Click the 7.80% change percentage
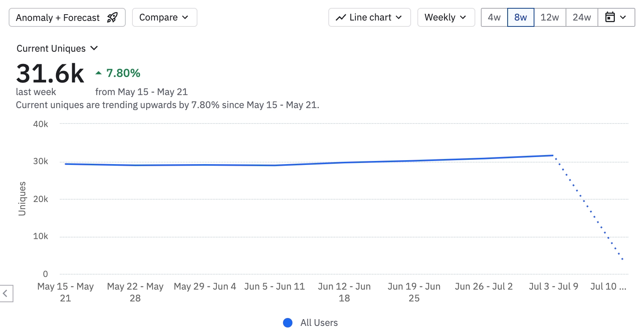 coord(123,73)
